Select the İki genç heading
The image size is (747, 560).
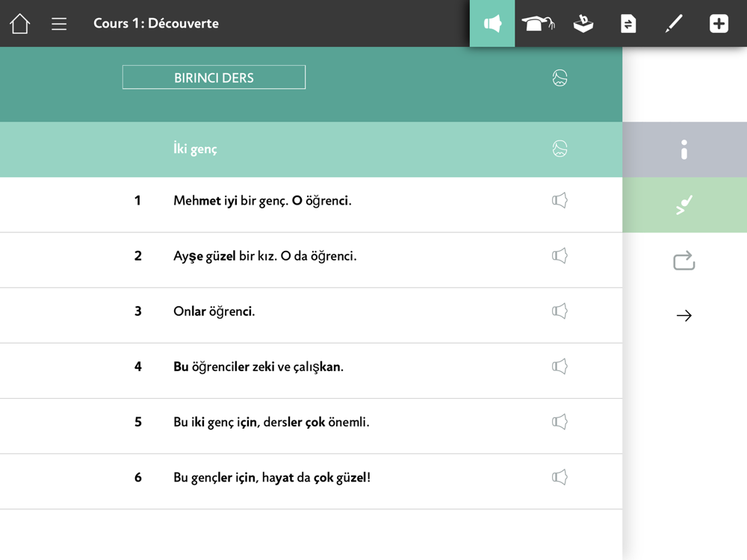(195, 149)
